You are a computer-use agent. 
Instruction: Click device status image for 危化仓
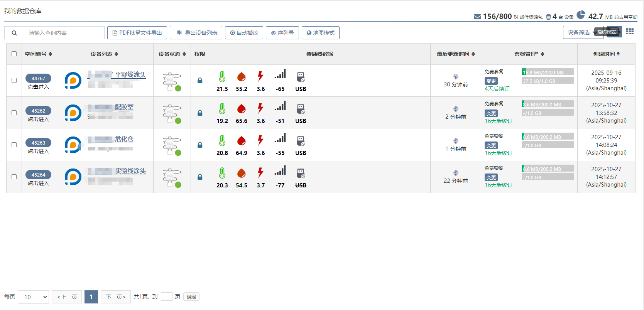(x=172, y=145)
